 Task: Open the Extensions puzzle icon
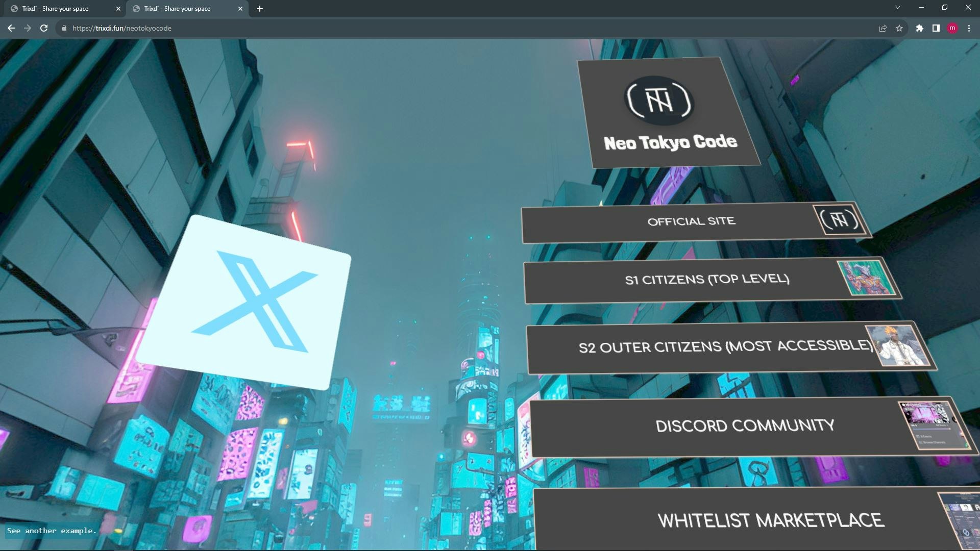(x=920, y=28)
